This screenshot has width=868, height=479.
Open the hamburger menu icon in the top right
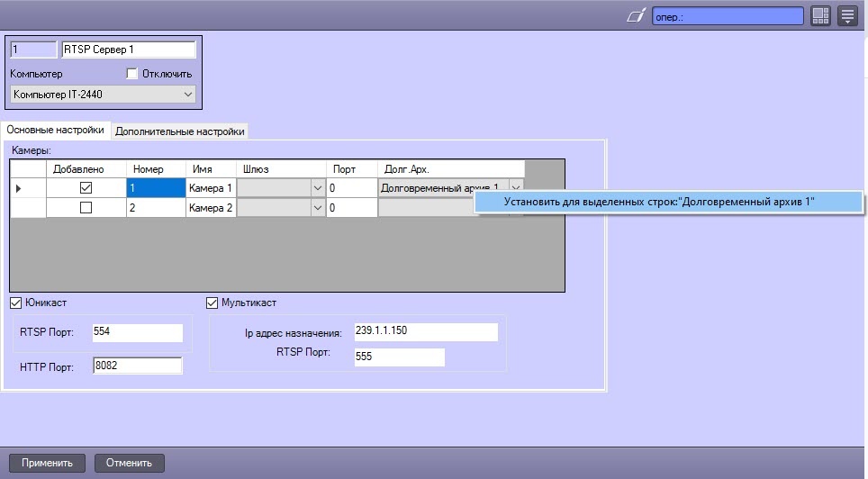click(x=847, y=16)
